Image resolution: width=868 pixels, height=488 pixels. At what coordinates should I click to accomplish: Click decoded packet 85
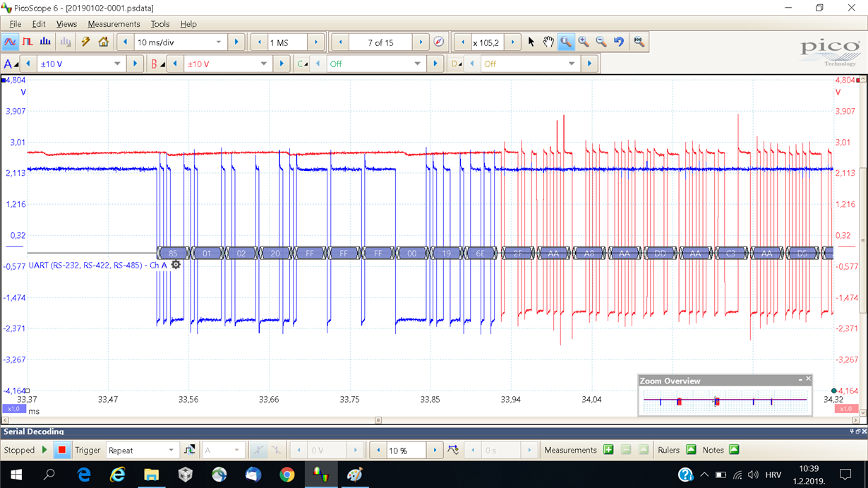coord(173,253)
